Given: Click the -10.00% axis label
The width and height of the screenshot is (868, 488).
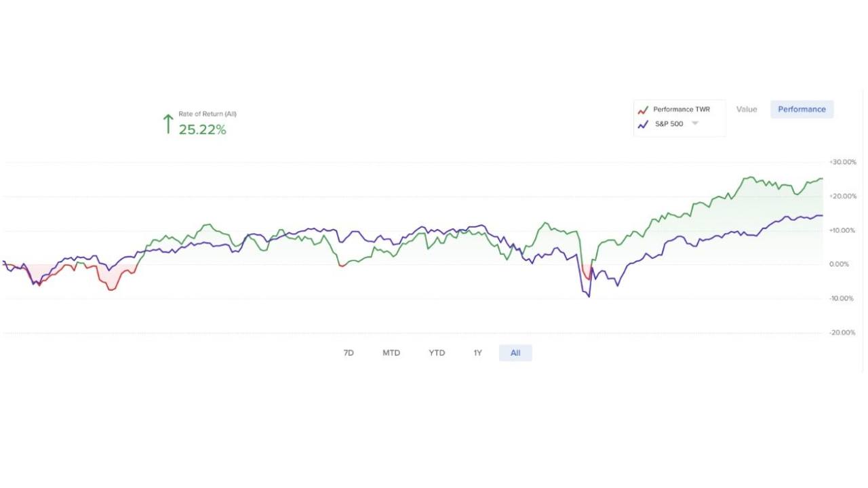Looking at the screenshot, I should tap(842, 298).
